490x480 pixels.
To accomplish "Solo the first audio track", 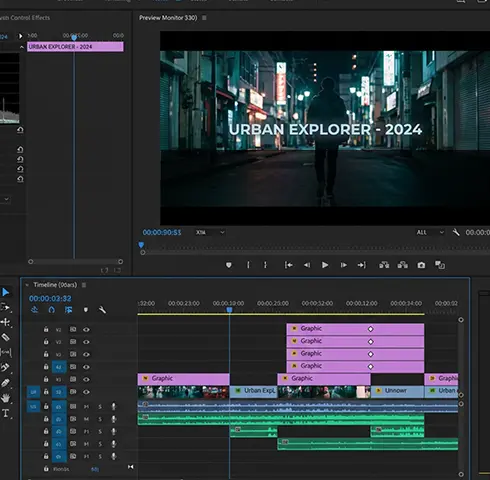I will click(100, 407).
